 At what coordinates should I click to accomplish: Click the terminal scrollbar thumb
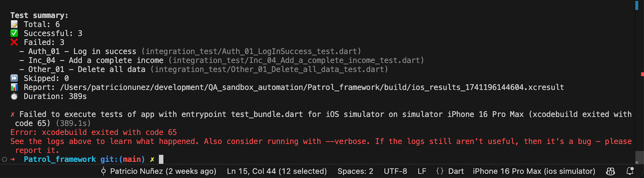point(639,157)
